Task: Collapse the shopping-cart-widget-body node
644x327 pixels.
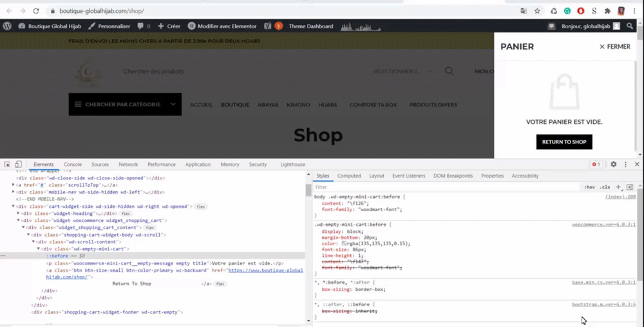Action: (28, 235)
